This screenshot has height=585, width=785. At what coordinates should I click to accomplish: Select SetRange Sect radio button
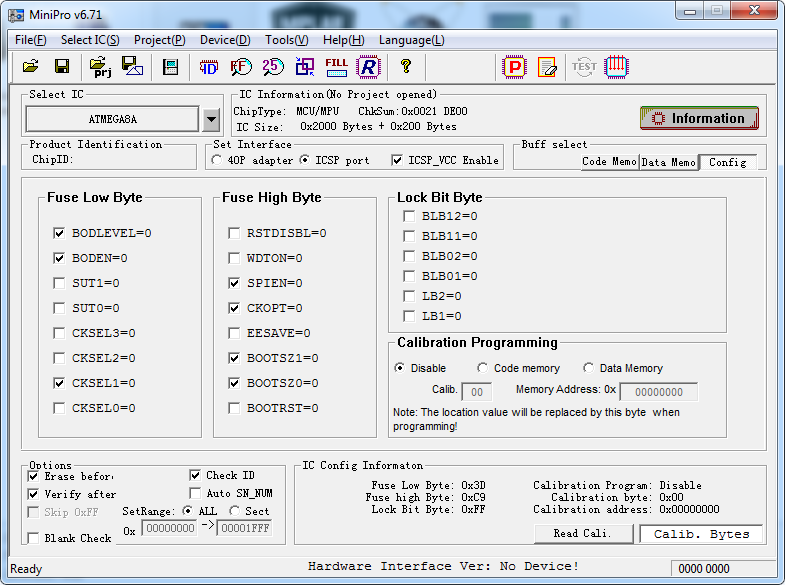pyautogui.click(x=234, y=510)
